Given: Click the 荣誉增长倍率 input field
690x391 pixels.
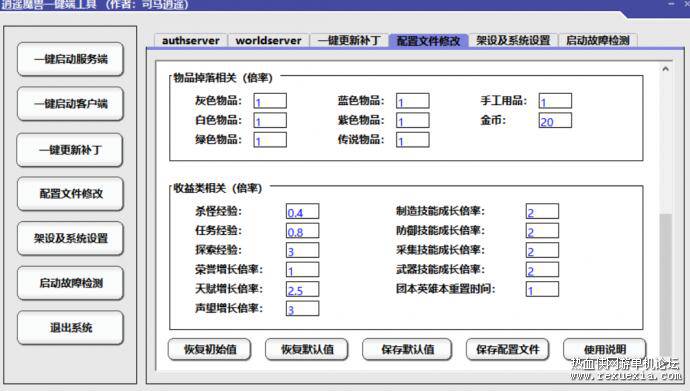Looking at the screenshot, I should 303,270.
